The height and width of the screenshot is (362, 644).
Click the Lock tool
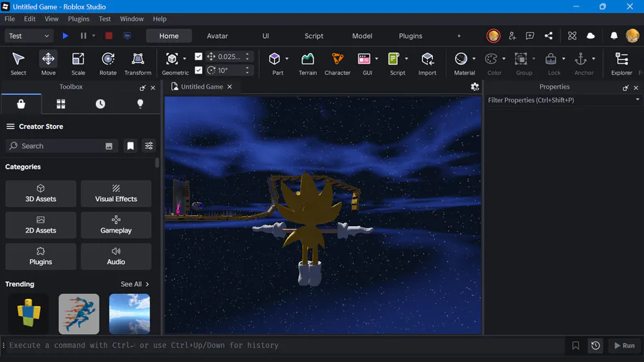[x=551, y=59]
